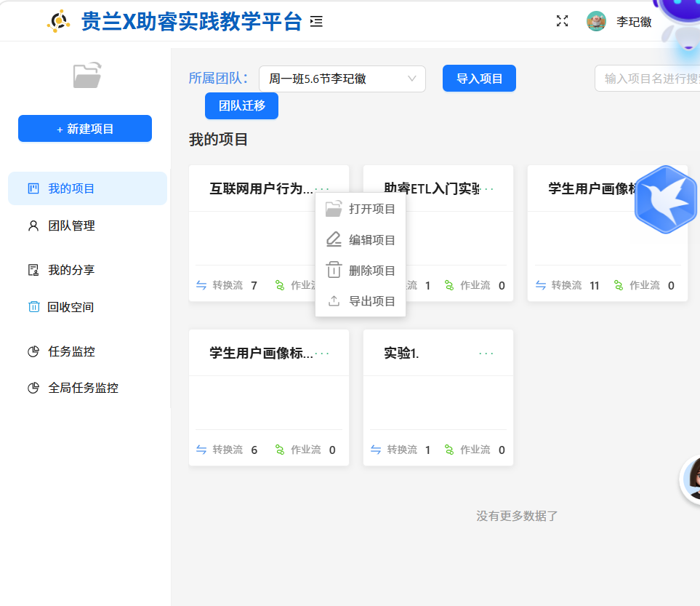Click the blue bird hexagon floating icon
The image size is (700, 606).
click(x=665, y=199)
